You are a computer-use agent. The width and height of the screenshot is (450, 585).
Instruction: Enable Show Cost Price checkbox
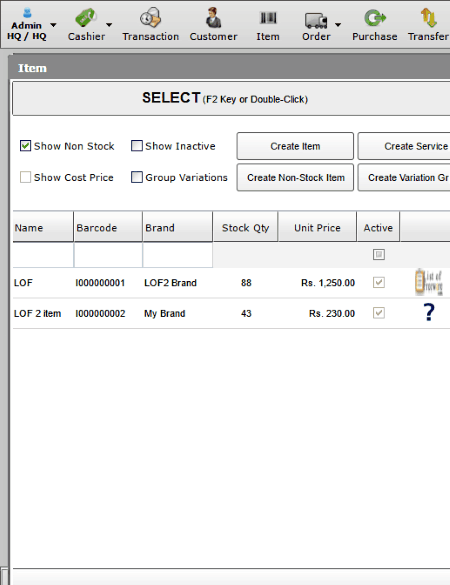coord(25,177)
